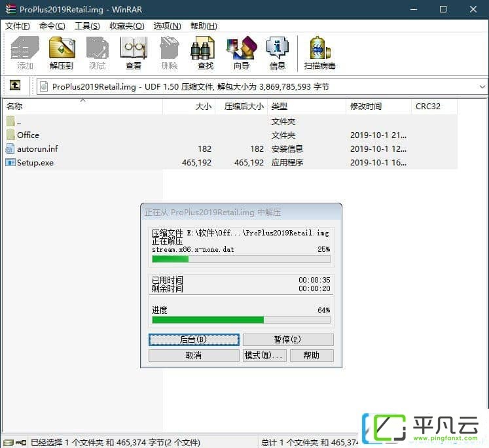The image size is (489, 448).
Task: Open the 命令(C) menu
Action: coord(52,26)
